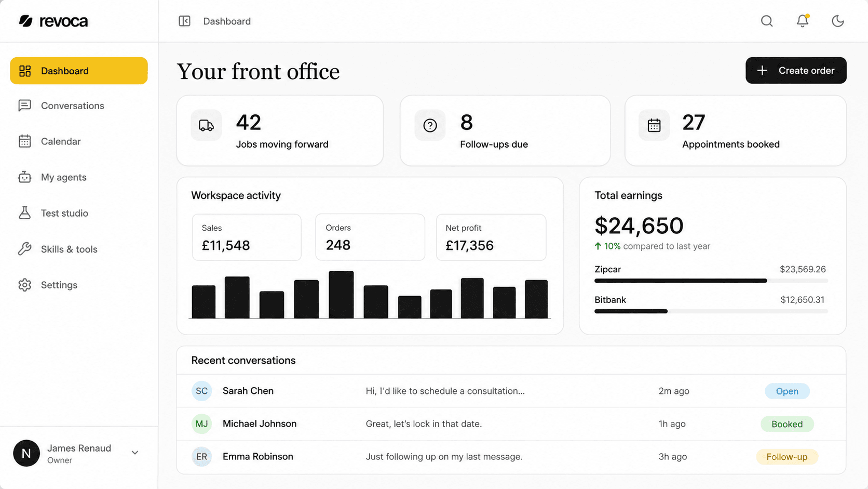Click the Net profit £17,356 card
868x489 pixels.
coord(491,237)
